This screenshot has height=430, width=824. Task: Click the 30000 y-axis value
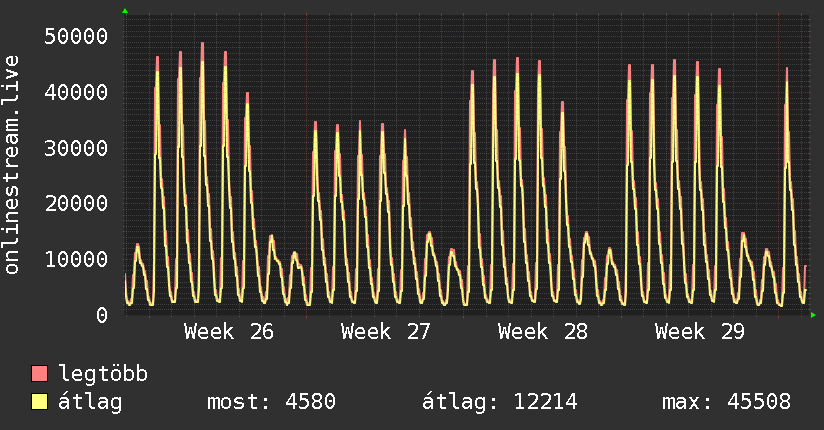coord(76,148)
